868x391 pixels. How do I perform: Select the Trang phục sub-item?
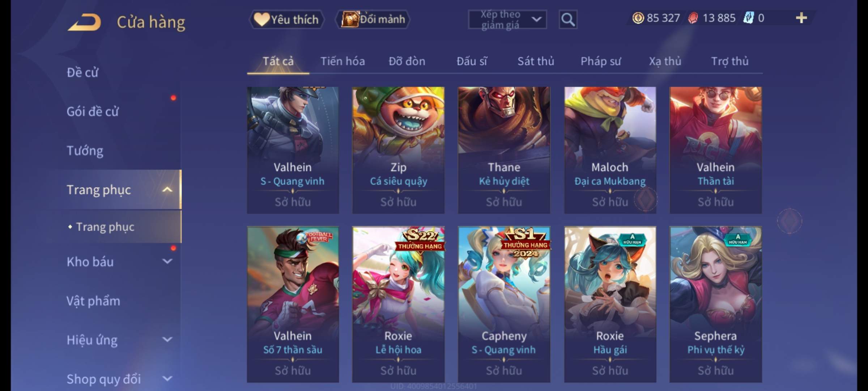point(105,227)
